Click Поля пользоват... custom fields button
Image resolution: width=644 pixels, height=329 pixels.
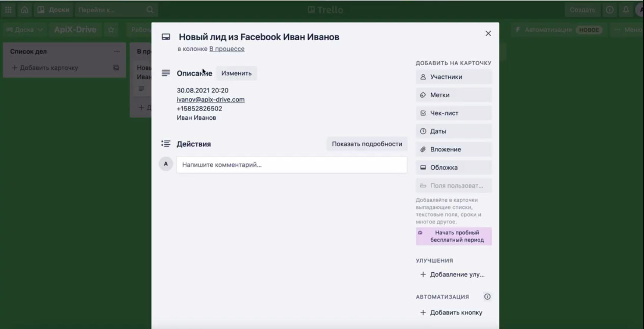click(x=454, y=185)
